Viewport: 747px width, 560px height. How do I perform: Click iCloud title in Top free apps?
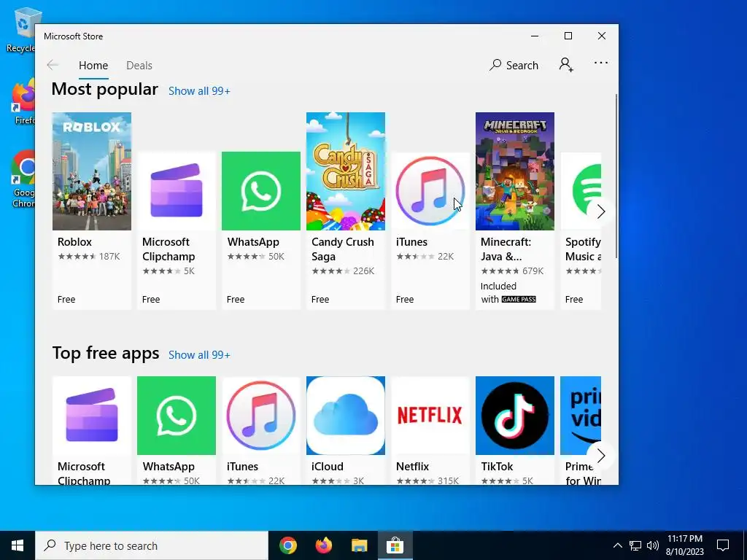click(328, 467)
